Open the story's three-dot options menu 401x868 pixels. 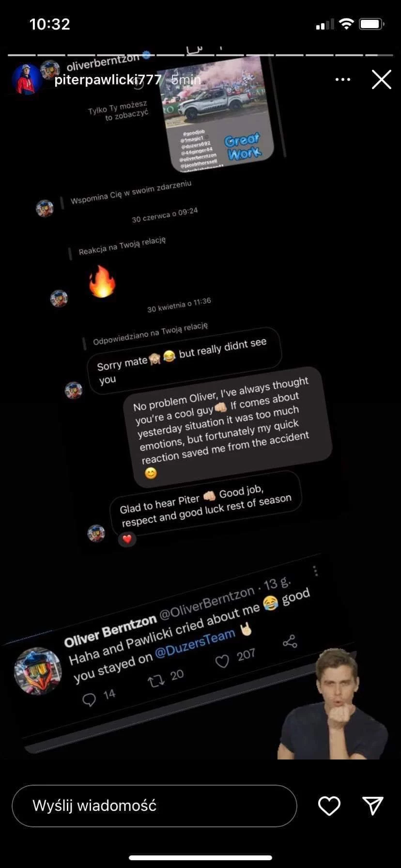coord(342,79)
